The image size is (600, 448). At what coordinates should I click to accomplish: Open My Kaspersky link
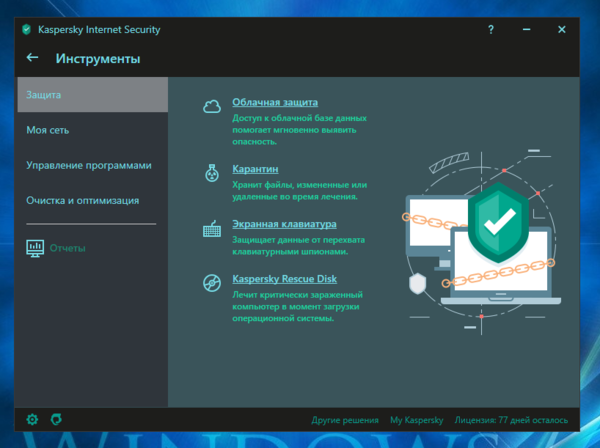click(x=417, y=420)
